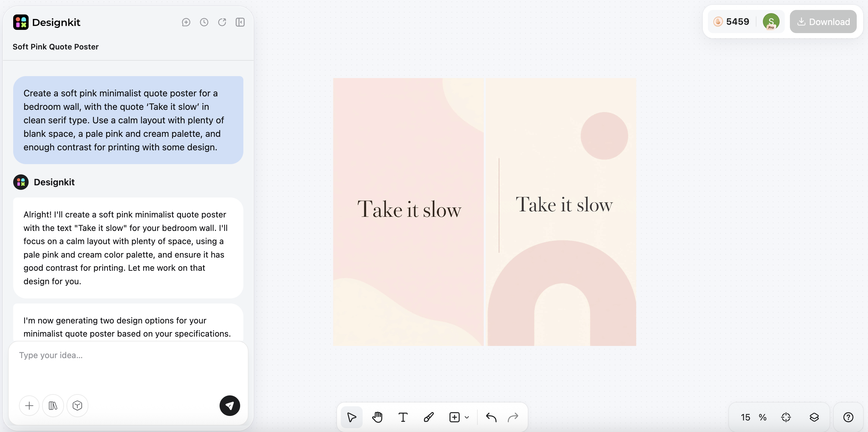Select the brush drawing tool
Screen dimensions: 868x432
tap(429, 417)
